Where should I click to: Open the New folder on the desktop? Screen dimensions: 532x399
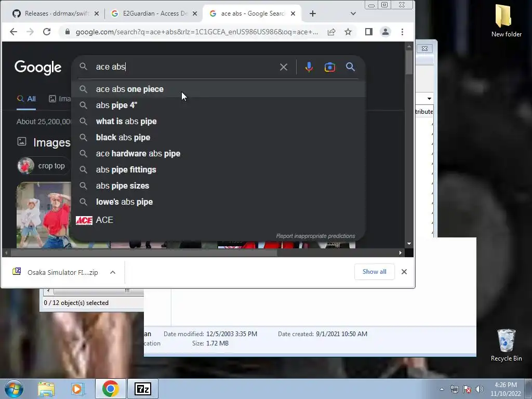click(x=506, y=20)
